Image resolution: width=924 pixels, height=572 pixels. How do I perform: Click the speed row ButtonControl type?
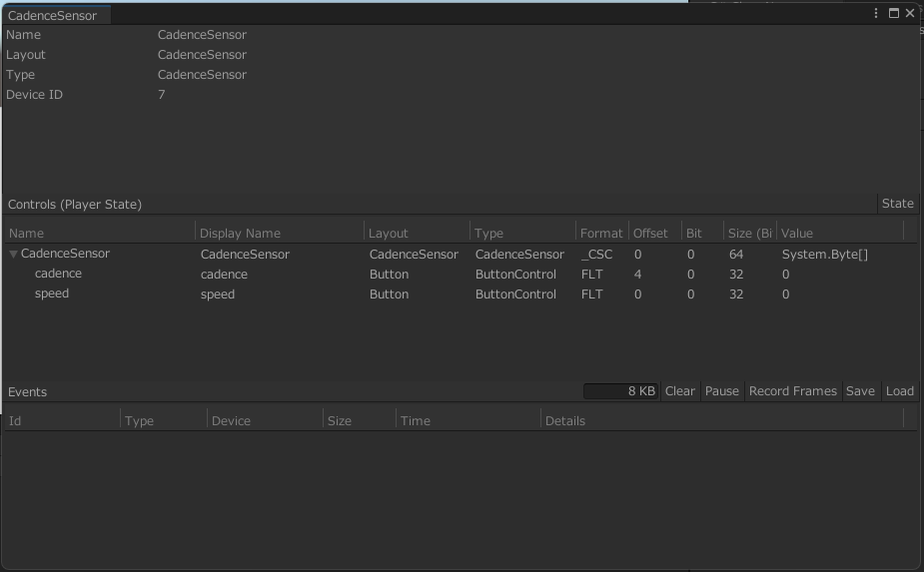tap(515, 294)
